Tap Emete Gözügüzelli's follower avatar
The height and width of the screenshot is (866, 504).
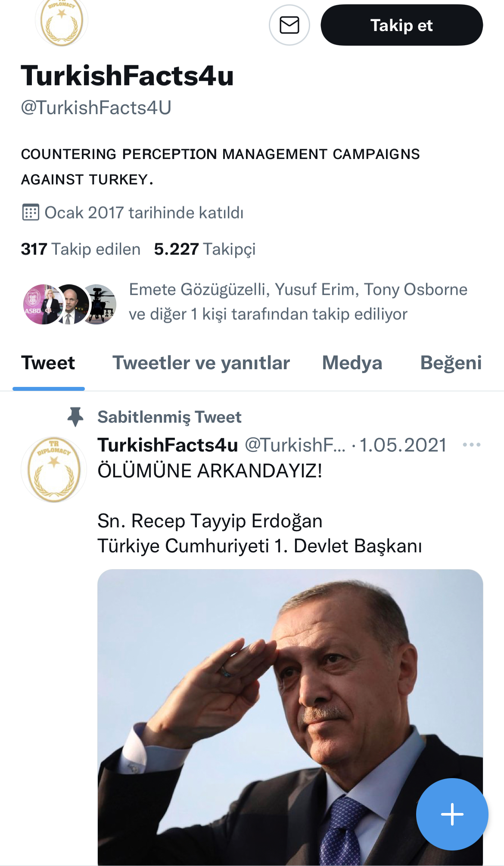pos(40,304)
